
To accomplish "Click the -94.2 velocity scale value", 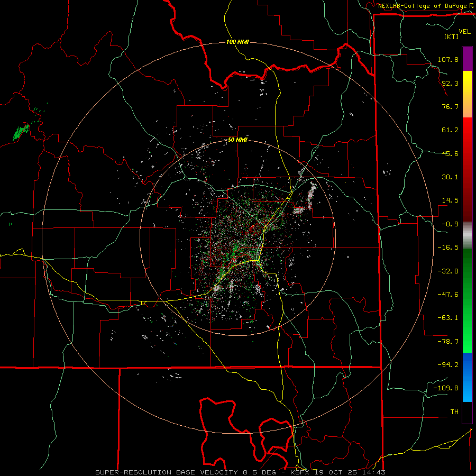I will (448, 365).
